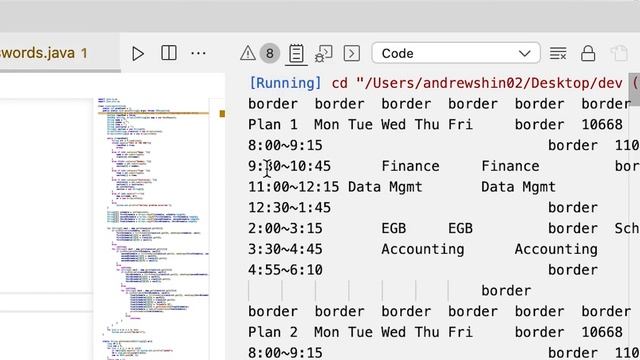
Task: Click the '/Users/andrewshin02/Desktop/dev' path text
Action: point(493,83)
